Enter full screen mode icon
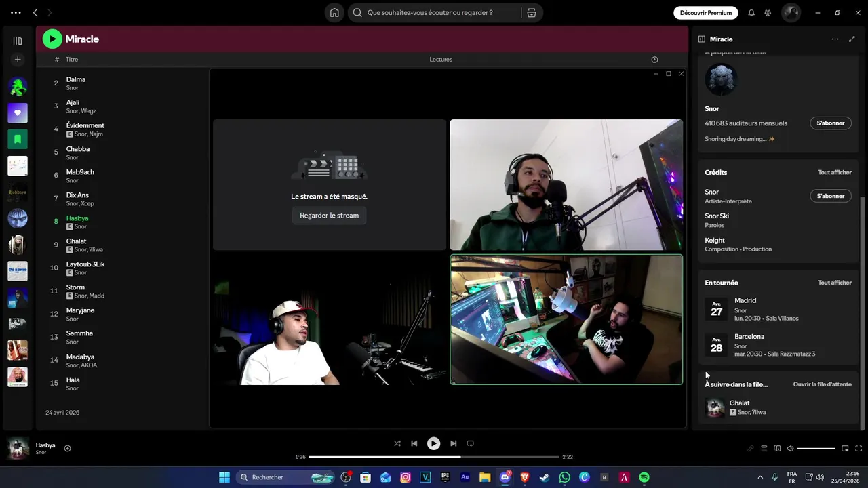This screenshot has height=488, width=868. [x=859, y=449]
